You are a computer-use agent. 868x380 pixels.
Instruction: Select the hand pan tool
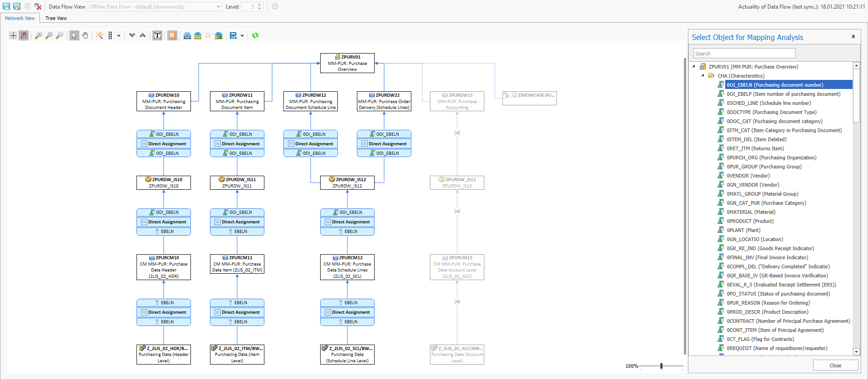[x=85, y=35]
